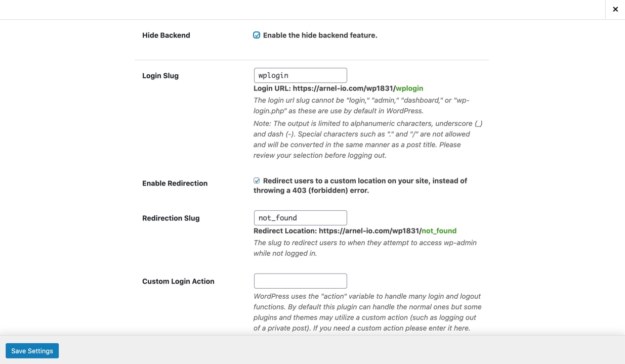Toggle the Hide Backend checkbox

coord(257,35)
